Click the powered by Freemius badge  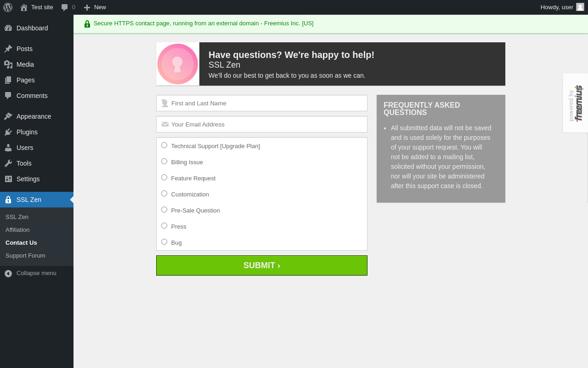(x=575, y=103)
